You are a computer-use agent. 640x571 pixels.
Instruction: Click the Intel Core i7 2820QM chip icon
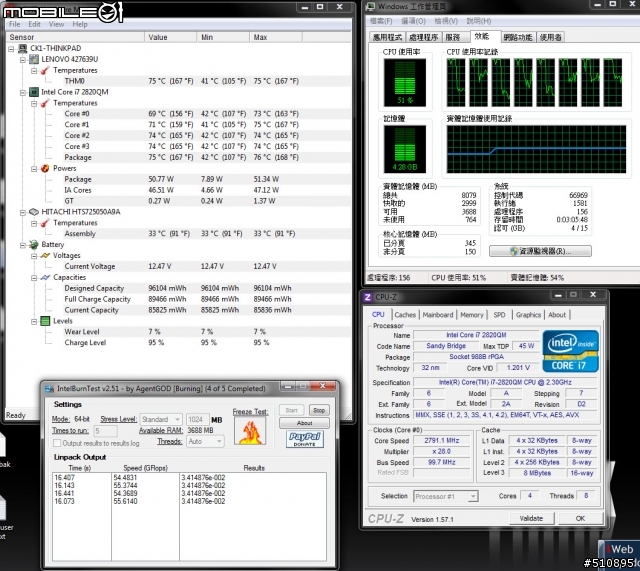pos(34,92)
